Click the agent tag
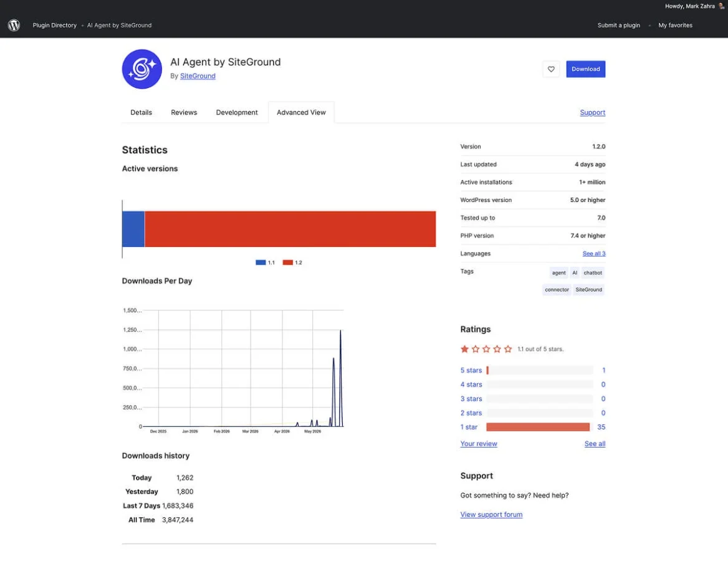The image size is (728, 561). (559, 273)
